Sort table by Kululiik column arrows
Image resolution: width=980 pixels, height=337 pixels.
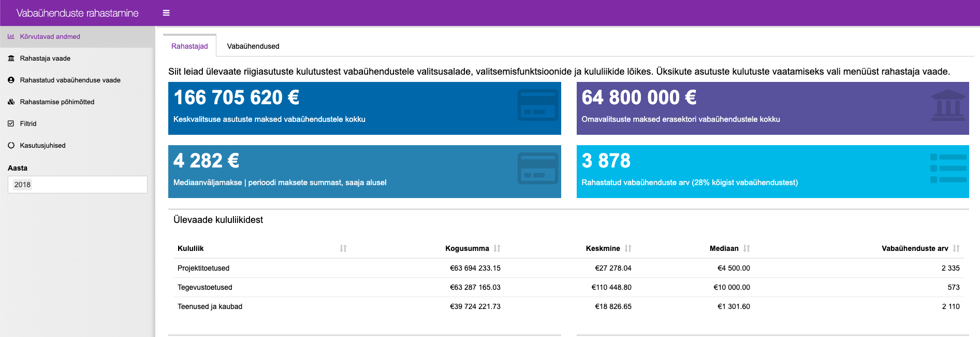pos(343,248)
